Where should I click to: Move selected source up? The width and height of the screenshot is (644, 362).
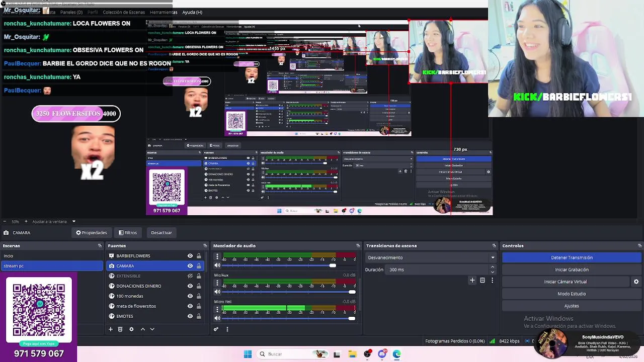pos(142,329)
